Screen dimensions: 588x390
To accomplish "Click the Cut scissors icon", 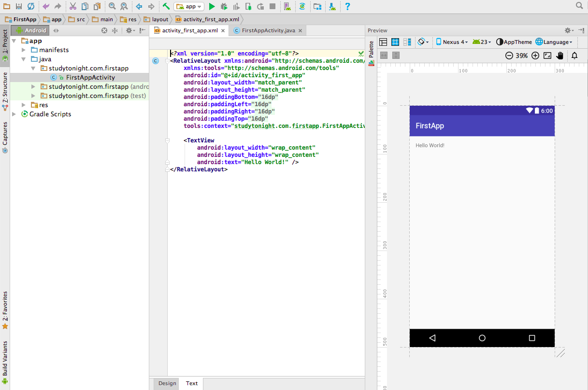I will coord(73,6).
